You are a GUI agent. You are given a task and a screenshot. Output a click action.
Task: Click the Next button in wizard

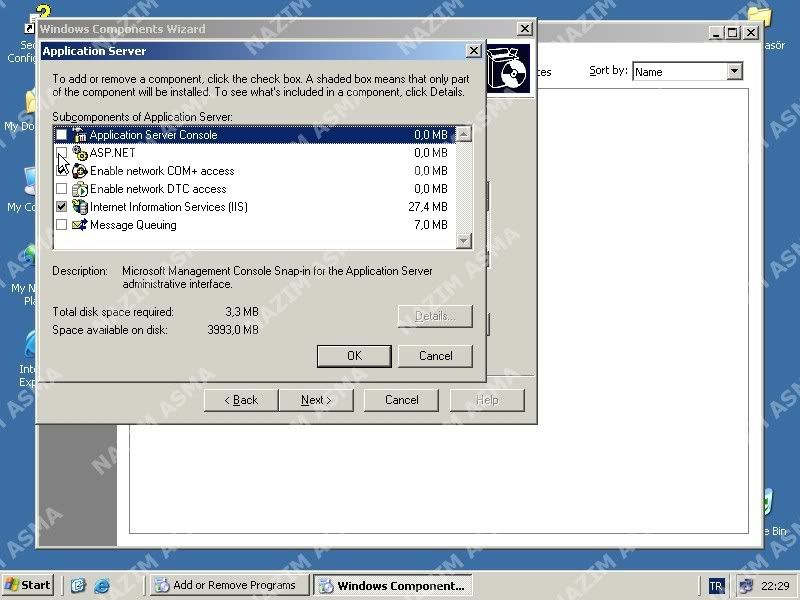coord(316,400)
